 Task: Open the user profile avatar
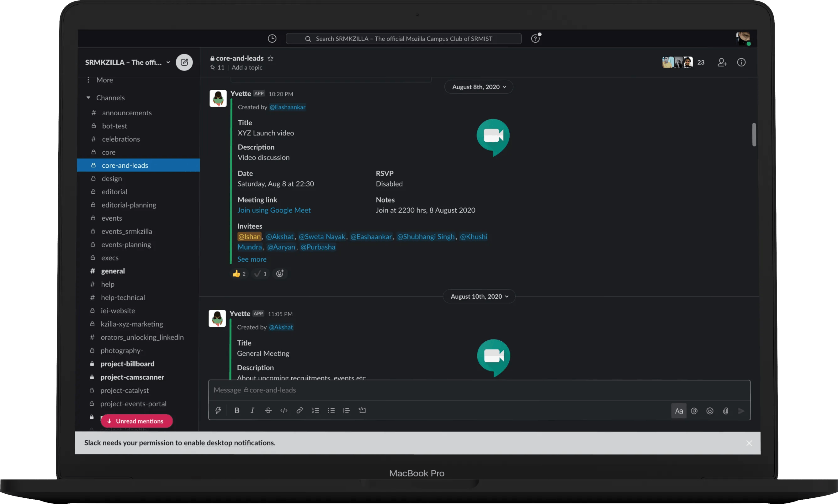[743, 38]
